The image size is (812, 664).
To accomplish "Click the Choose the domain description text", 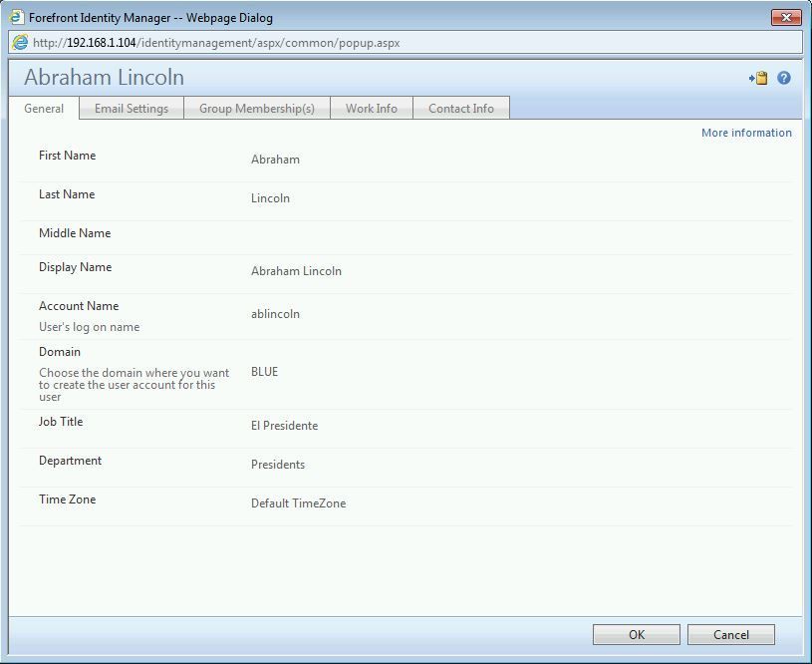I will pyautogui.click(x=134, y=385).
